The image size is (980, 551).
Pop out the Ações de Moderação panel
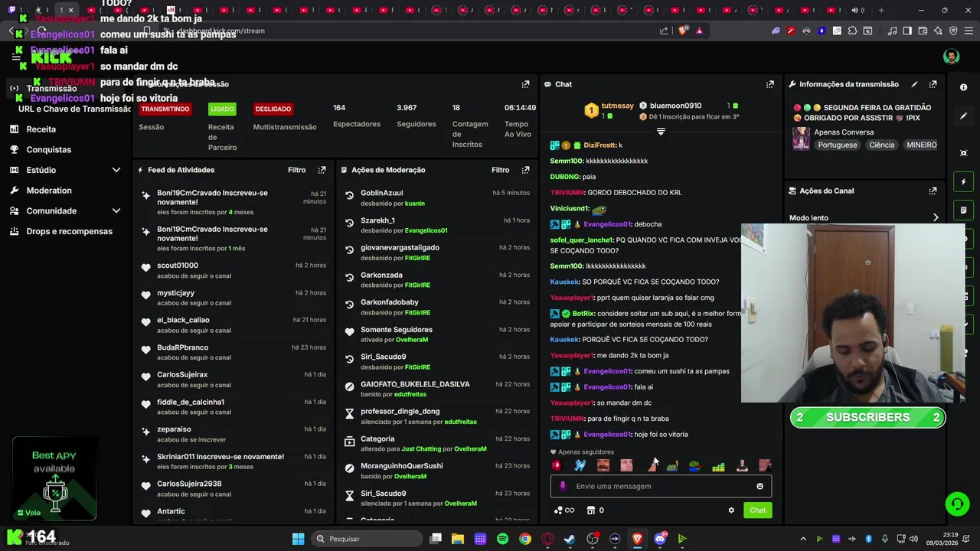pos(525,170)
